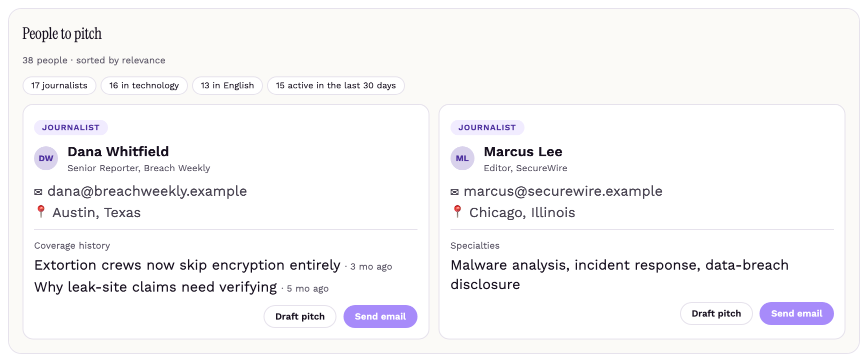Image resolution: width=868 pixels, height=362 pixels.
Task: Click the location pin next to Austin, Texas
Action: click(x=41, y=212)
